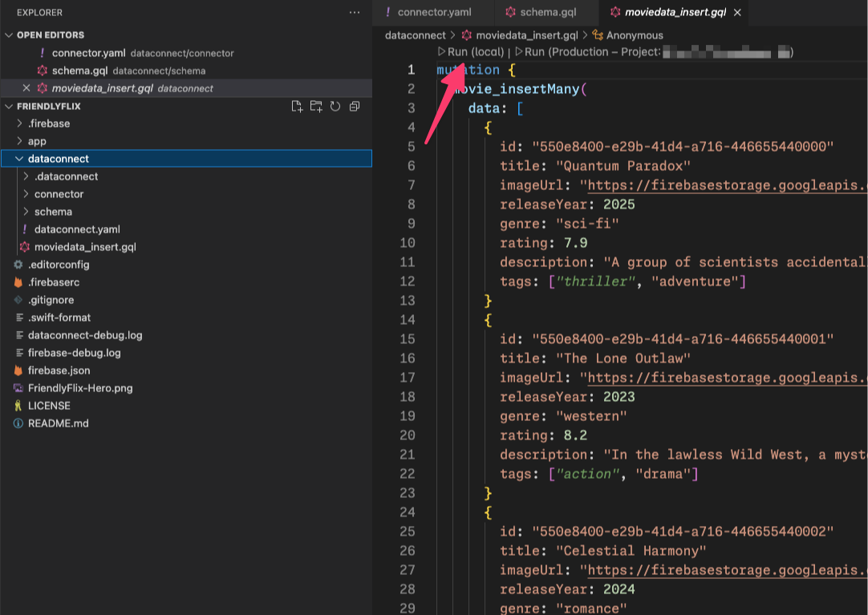
Task: Open the explorer more actions ellipsis
Action: 355,13
